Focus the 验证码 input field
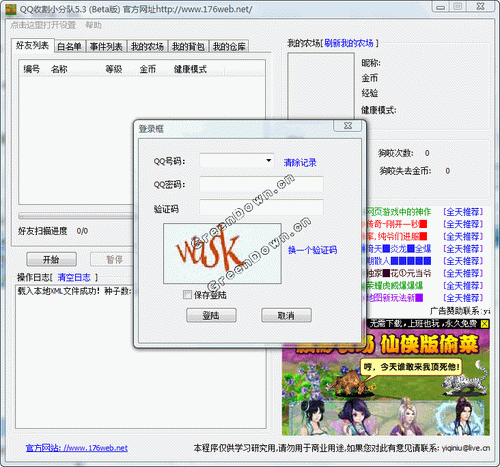Viewport: 500px width, 467px height. click(261, 208)
